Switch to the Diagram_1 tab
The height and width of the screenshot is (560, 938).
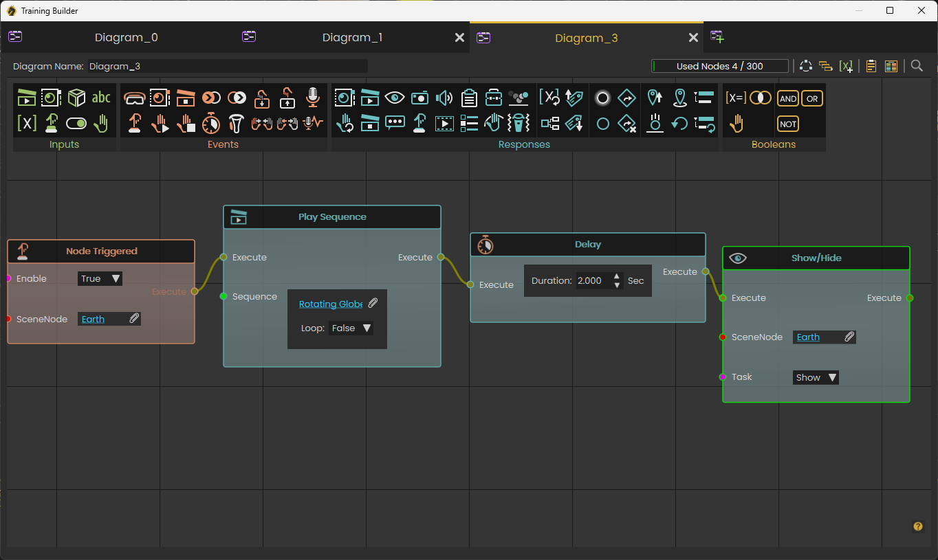[352, 38]
